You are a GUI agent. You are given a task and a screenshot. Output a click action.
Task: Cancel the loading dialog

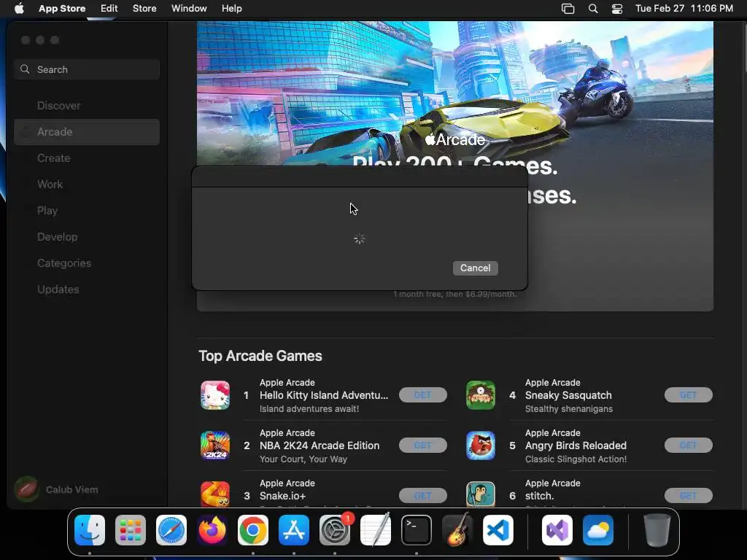coord(476,268)
